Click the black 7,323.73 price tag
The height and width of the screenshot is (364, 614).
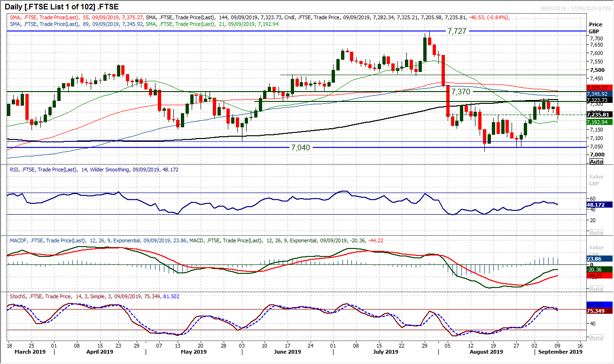599,101
